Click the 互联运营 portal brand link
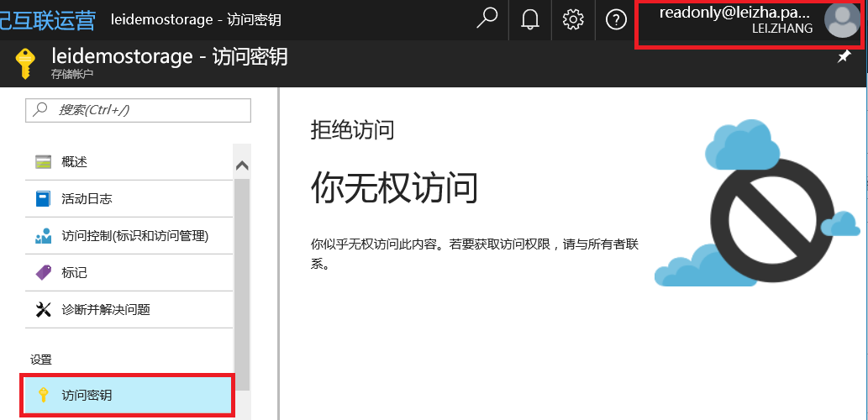868x420 pixels. pyautogui.click(x=48, y=20)
